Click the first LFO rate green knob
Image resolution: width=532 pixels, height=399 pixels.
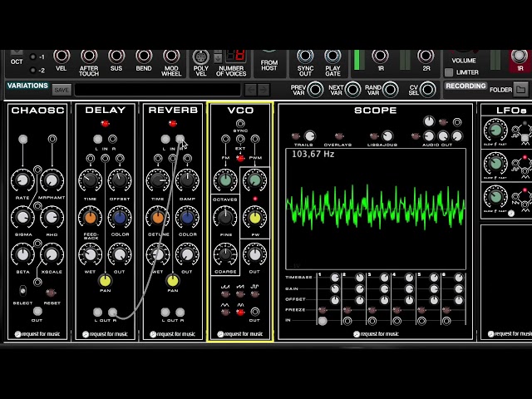coord(495,131)
